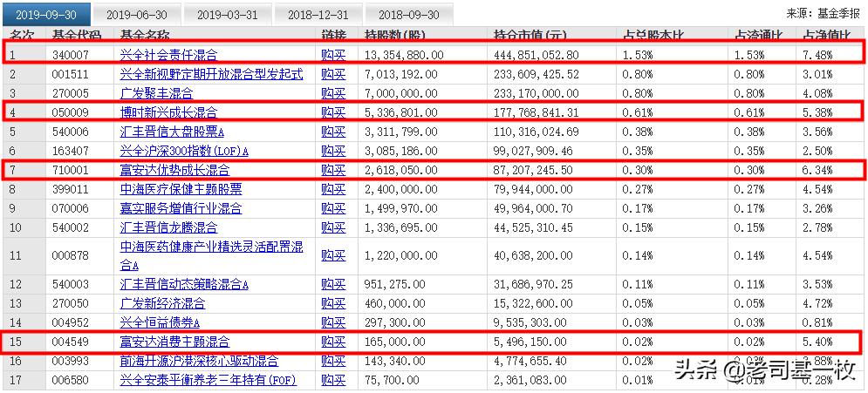
Task: Click shares value 951,275.00
Action: click(x=394, y=285)
